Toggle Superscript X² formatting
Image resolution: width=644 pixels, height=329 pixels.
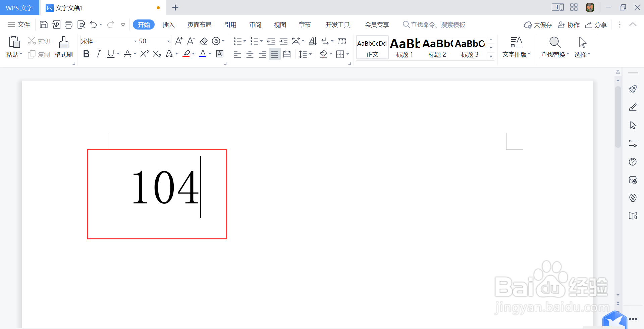pyautogui.click(x=145, y=54)
